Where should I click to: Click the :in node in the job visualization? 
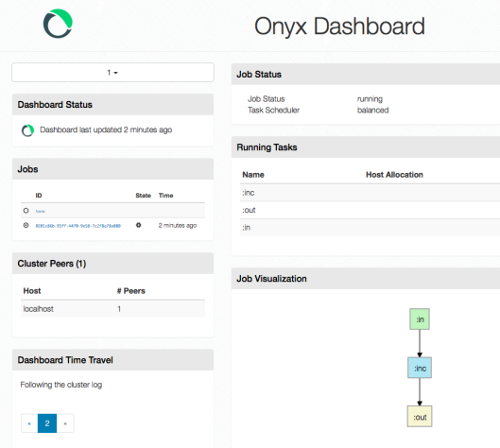tap(420, 319)
